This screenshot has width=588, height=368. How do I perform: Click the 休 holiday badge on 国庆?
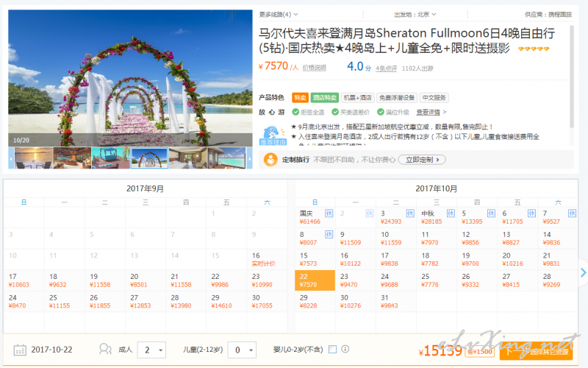pyautogui.click(x=329, y=213)
